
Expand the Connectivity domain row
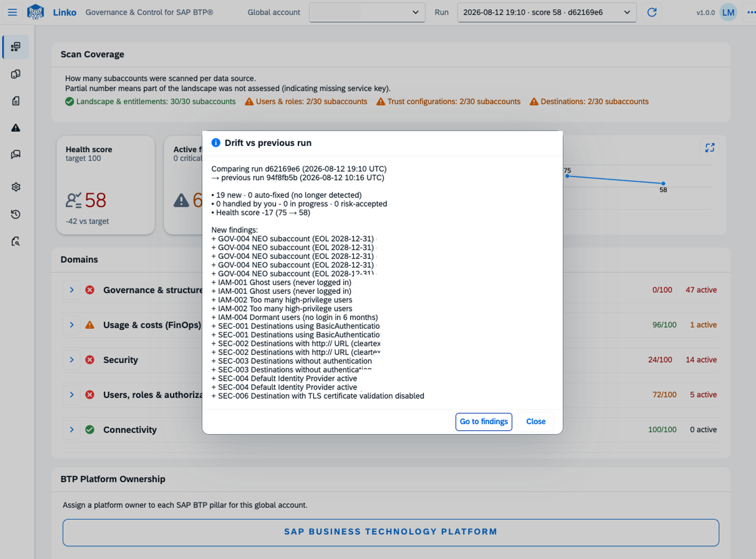click(x=72, y=430)
